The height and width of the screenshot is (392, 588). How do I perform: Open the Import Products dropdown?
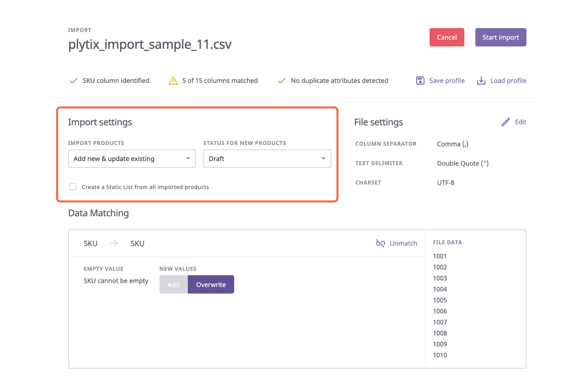(x=132, y=158)
